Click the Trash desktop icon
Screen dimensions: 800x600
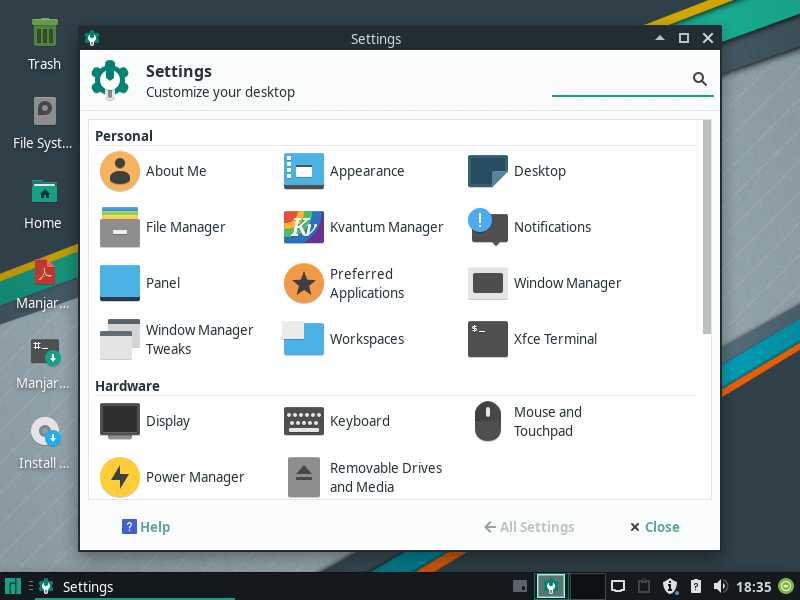pyautogui.click(x=44, y=33)
